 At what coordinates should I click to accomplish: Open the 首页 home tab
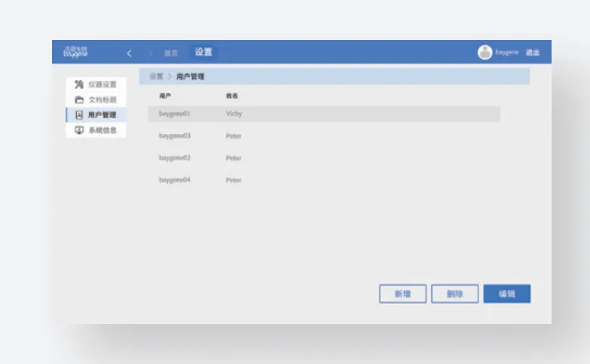click(x=171, y=53)
